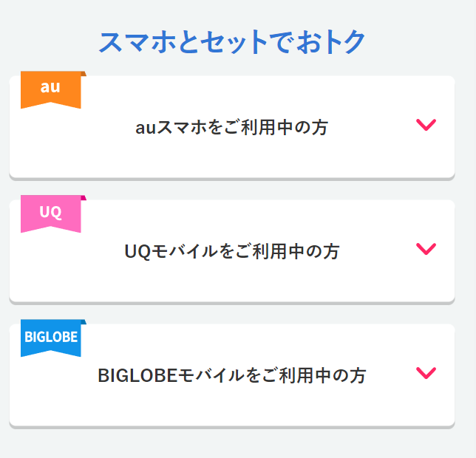This screenshot has height=458, width=476.
Task: Click the pink UQ ribbon badge
Action: click(51, 213)
